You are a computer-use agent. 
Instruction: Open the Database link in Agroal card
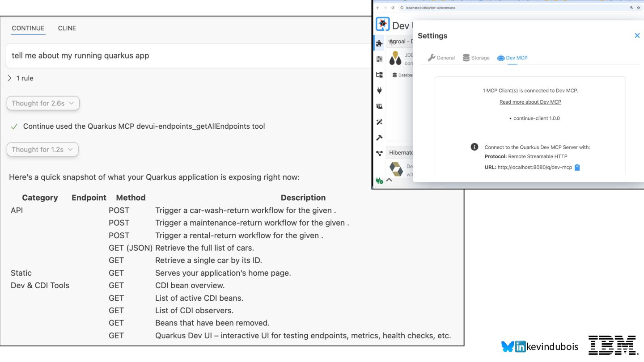click(402, 75)
